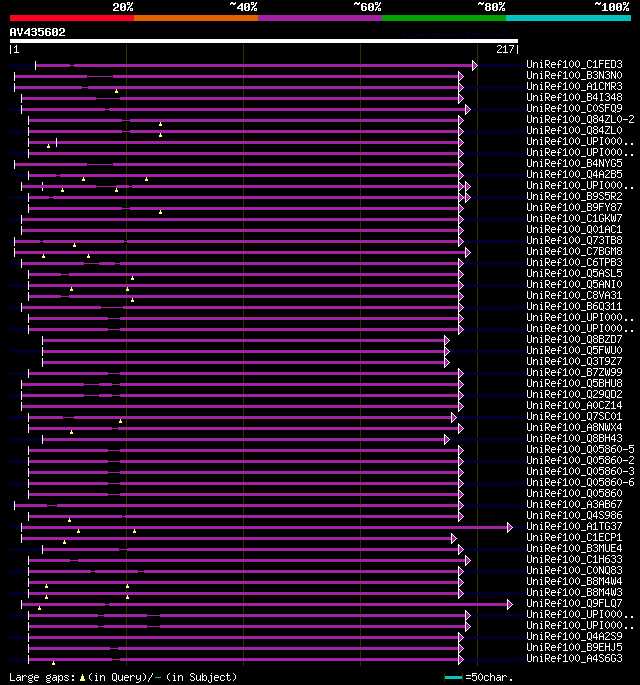640x685 pixels.
Task: Click the arrowhead ending the UniRef100_Q8BZD7 bar
Action: 446,340
